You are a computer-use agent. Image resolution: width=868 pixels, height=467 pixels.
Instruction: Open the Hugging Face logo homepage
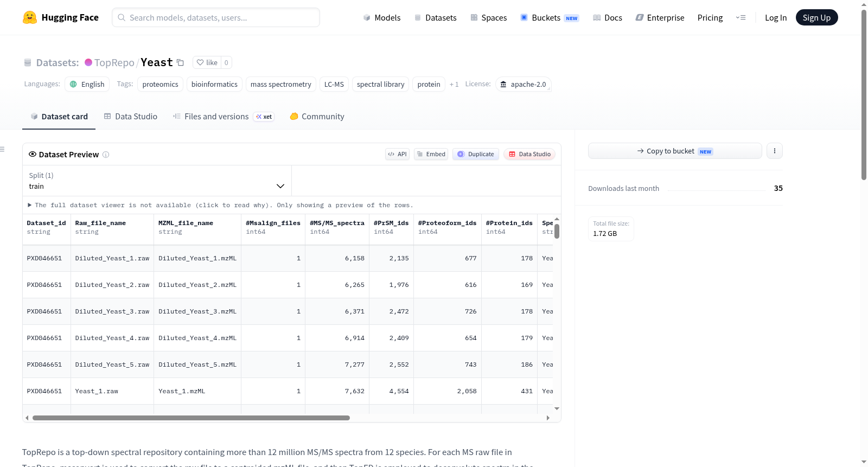pyautogui.click(x=61, y=17)
